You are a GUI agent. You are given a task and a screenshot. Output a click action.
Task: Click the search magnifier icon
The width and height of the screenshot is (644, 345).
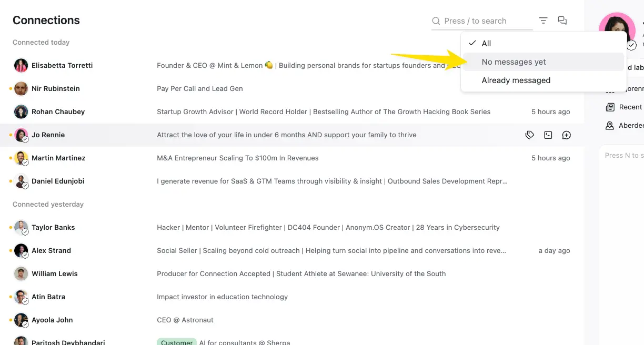pos(436,21)
